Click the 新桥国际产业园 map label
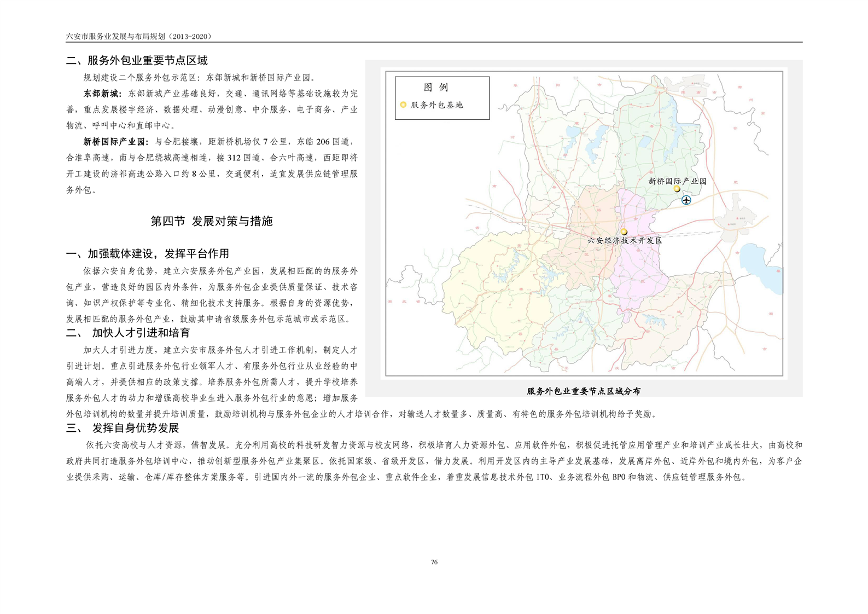 point(677,181)
